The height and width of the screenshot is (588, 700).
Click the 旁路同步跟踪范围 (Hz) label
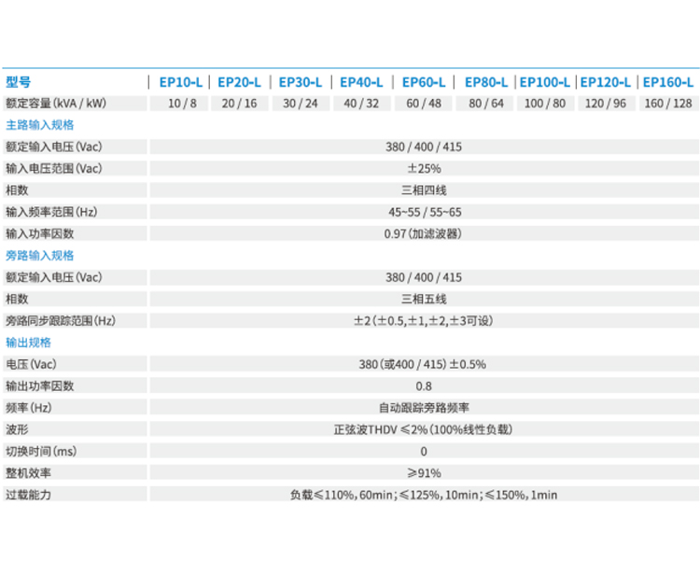coord(61,320)
